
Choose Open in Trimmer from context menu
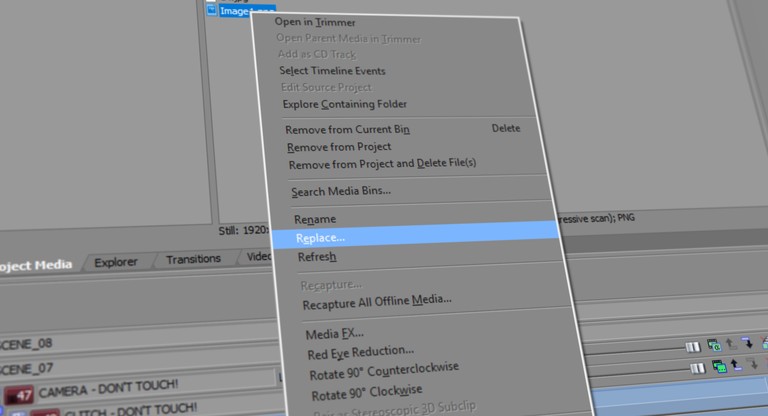click(315, 22)
